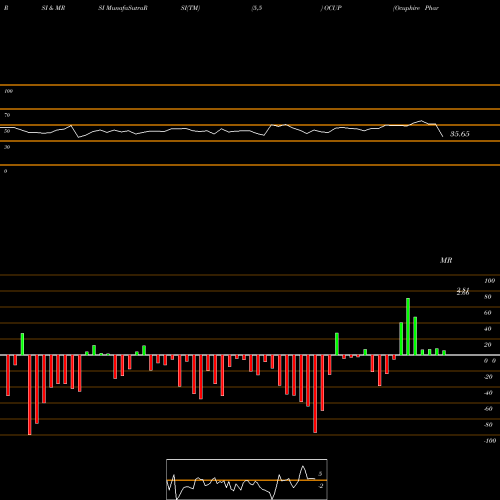
Task: Click the tallest green bar in the MR histogram
Action: coord(408,327)
